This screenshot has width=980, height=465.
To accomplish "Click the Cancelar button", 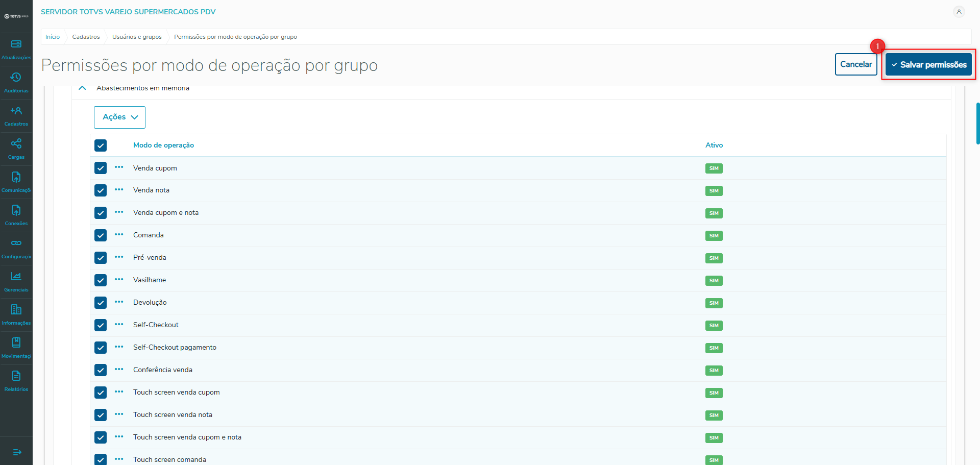I will pyautogui.click(x=856, y=64).
